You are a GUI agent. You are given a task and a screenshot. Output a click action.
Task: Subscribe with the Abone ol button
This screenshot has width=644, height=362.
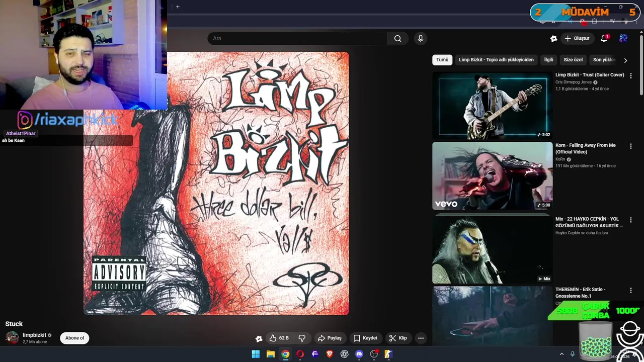point(74,338)
